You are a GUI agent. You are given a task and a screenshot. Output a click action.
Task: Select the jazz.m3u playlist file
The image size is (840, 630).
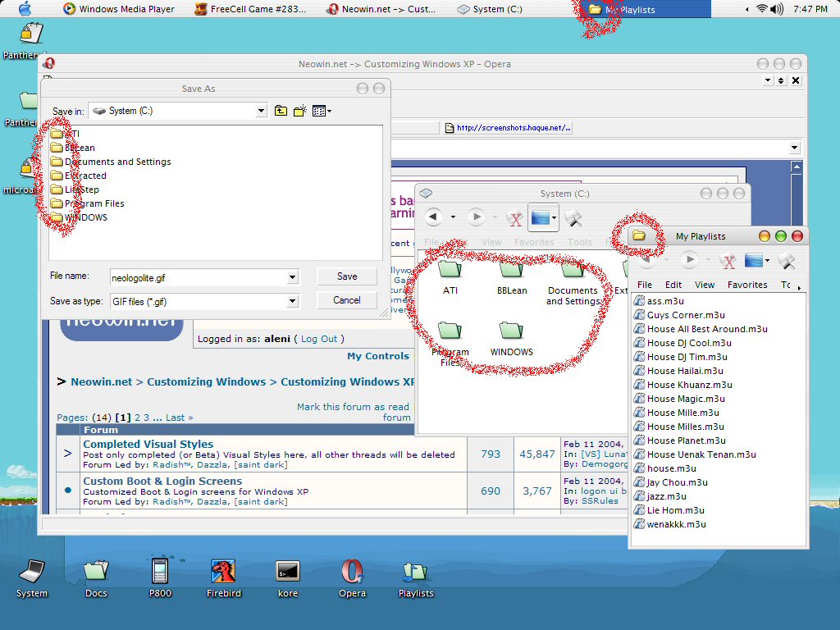pyautogui.click(x=666, y=496)
